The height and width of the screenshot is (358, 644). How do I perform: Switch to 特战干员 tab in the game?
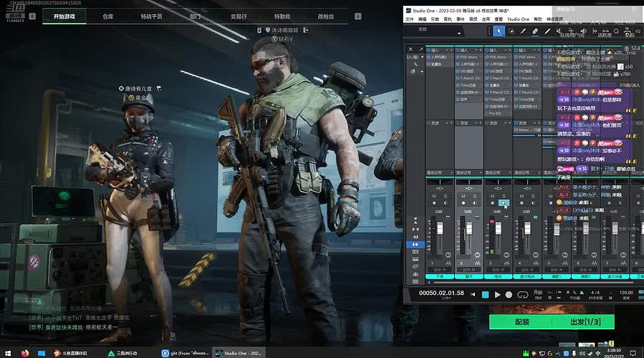click(x=152, y=16)
